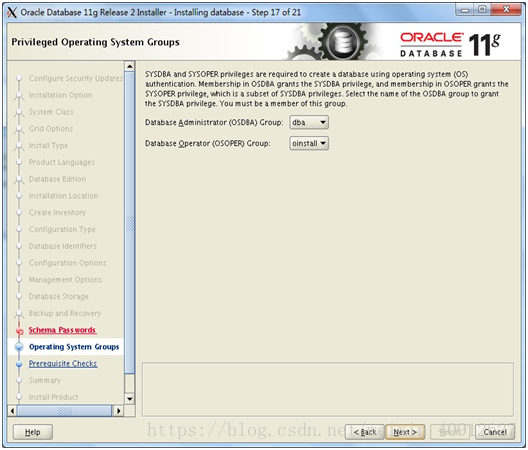
Task: Minimize the installer window
Action: [465, 10]
